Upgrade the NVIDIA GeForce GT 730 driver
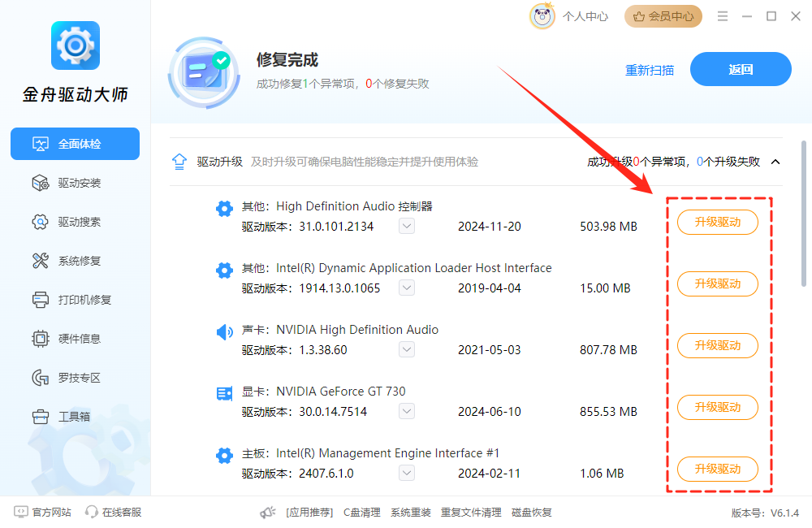Image resolution: width=812 pixels, height=528 pixels. [x=718, y=407]
